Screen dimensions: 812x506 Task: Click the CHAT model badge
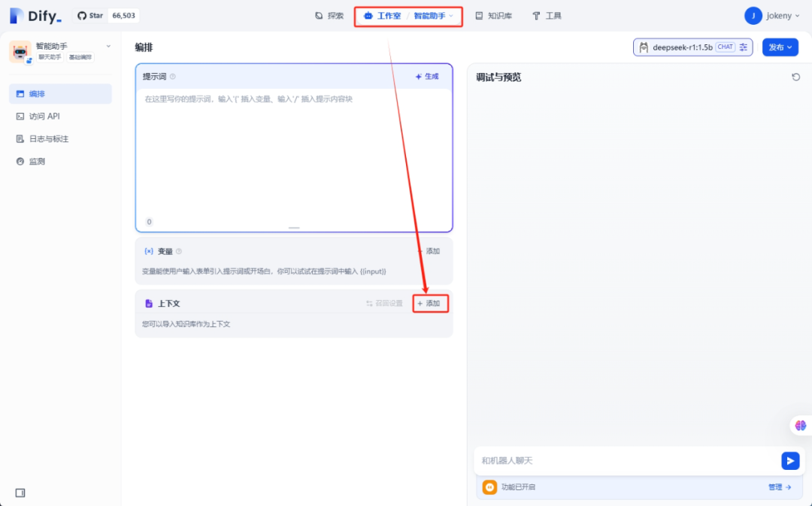point(725,47)
